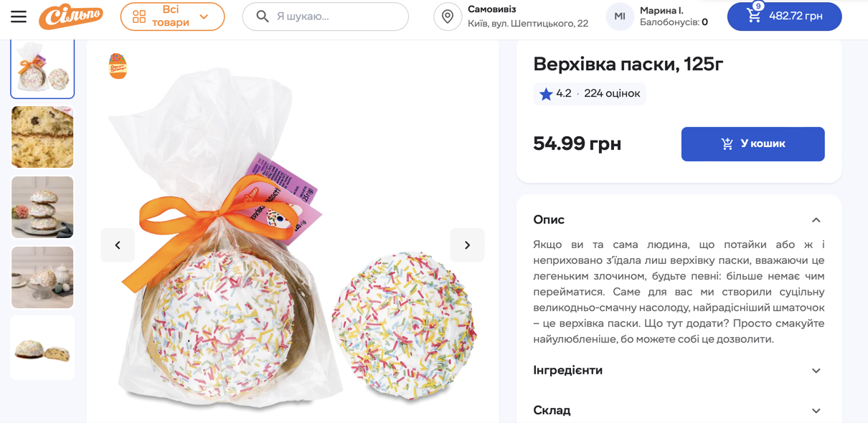
Task: Collapse the Опис section
Action: coord(816,220)
